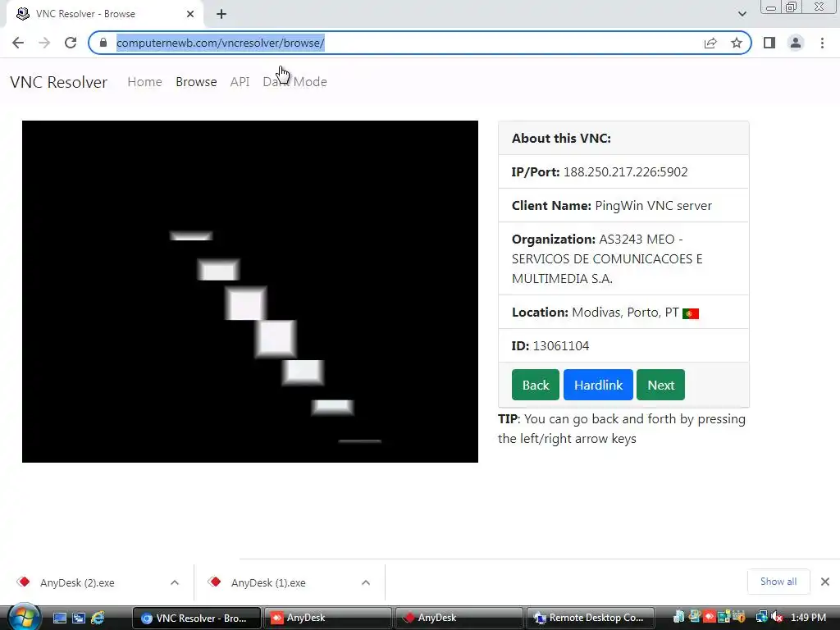
Task: Expand options for AnyDesk (2).exe download
Action: click(x=175, y=582)
